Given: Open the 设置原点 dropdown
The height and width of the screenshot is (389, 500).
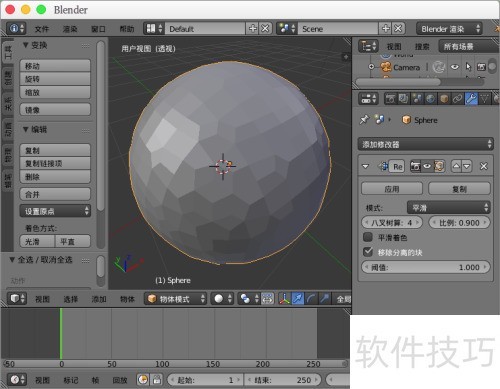Looking at the screenshot, I should pyautogui.click(x=55, y=211).
